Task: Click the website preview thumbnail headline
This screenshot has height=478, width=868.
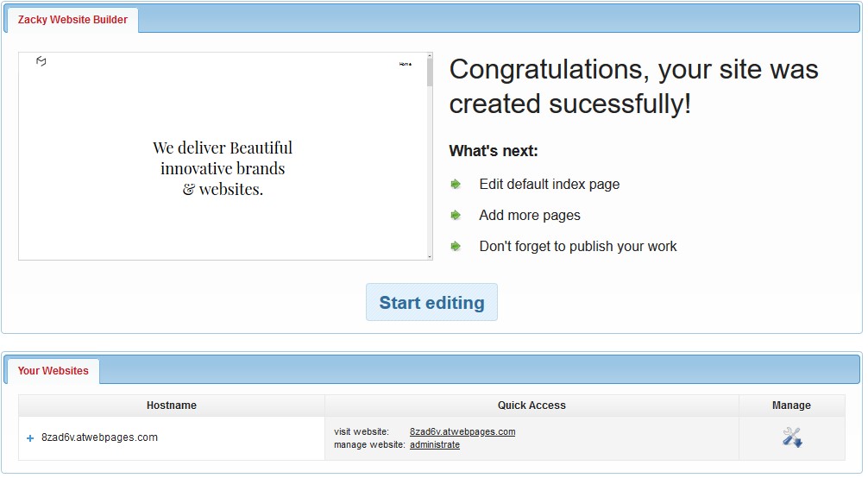Action: pos(223,168)
